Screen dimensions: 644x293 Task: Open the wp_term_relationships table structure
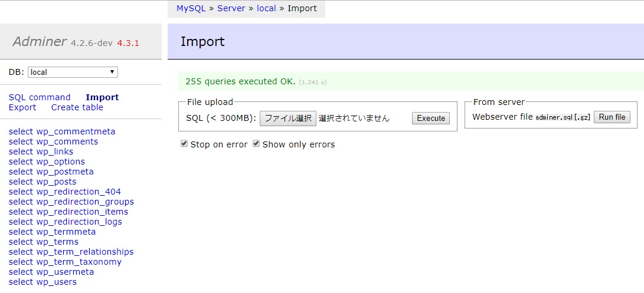coord(85,252)
